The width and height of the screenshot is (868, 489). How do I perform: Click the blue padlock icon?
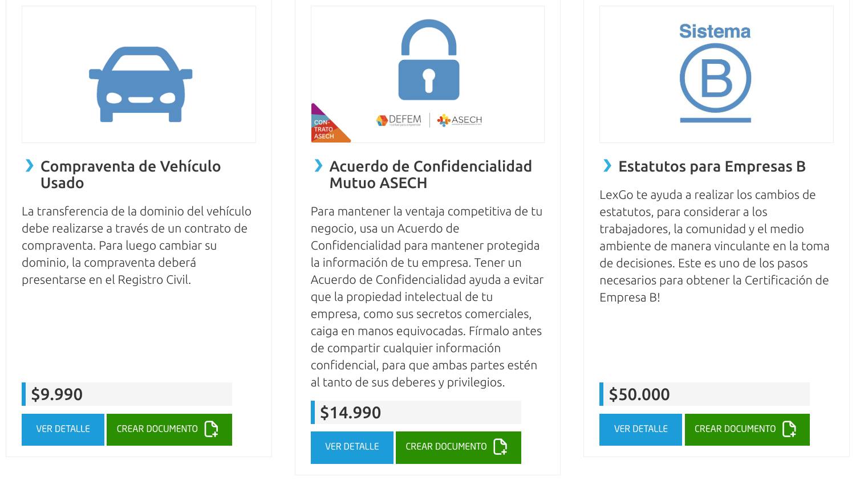pyautogui.click(x=429, y=60)
